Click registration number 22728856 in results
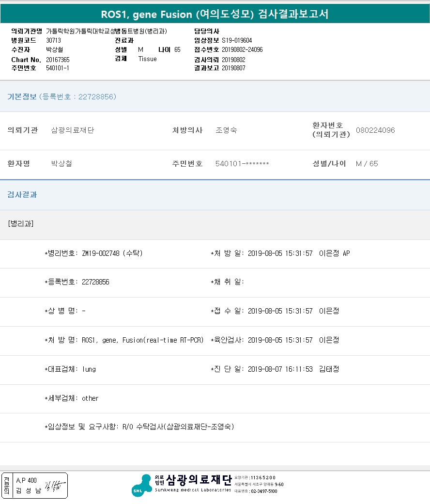This screenshot has height=504, width=430. (95, 282)
